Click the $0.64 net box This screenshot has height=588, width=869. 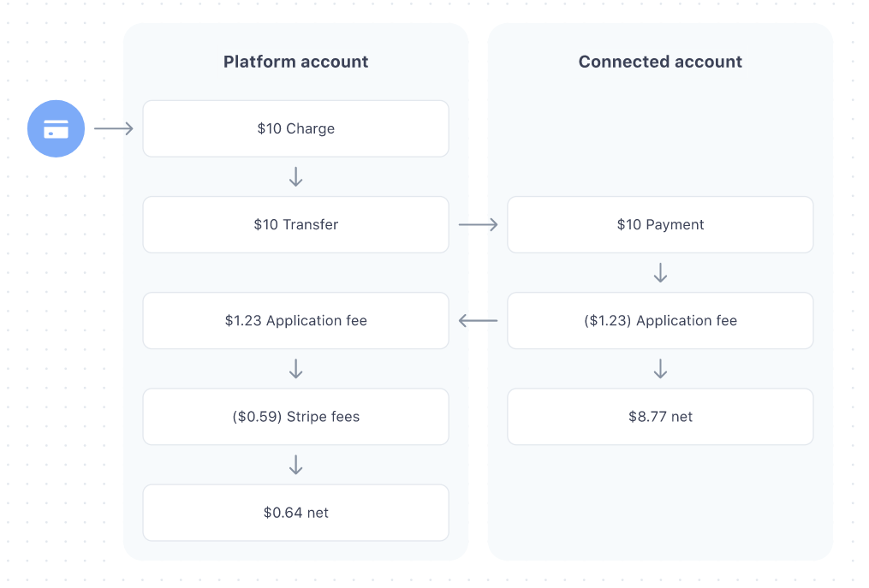(296, 513)
